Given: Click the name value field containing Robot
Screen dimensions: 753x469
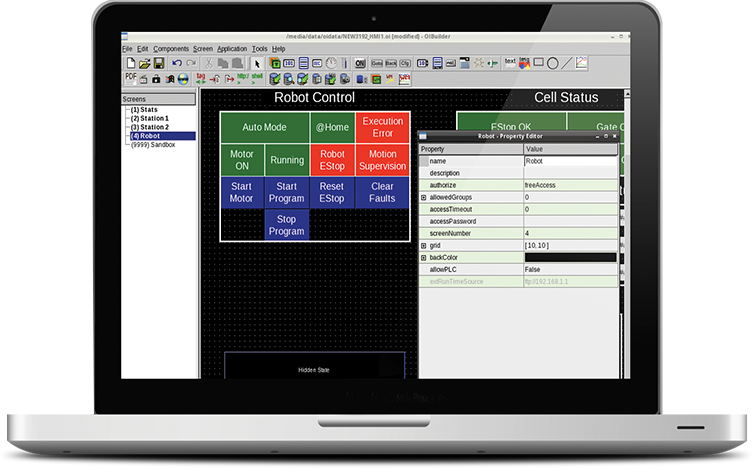Looking at the screenshot, I should point(570,161).
